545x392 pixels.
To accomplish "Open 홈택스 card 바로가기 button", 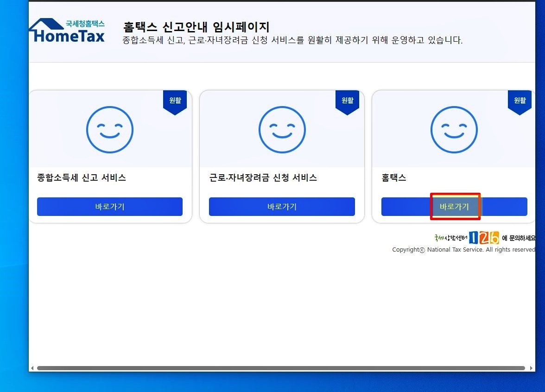I will [454, 207].
